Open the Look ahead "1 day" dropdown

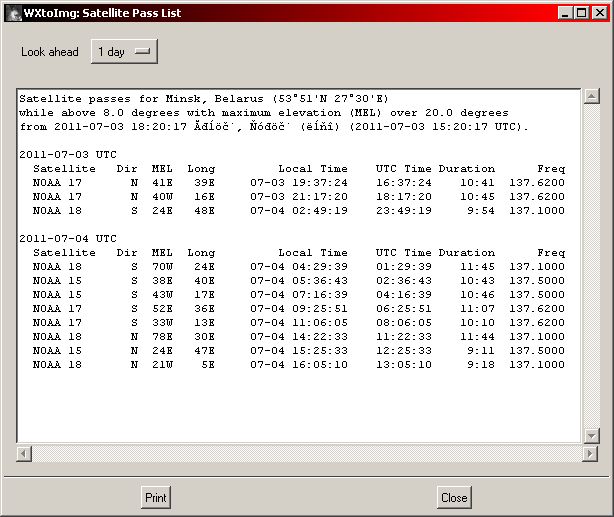point(124,52)
